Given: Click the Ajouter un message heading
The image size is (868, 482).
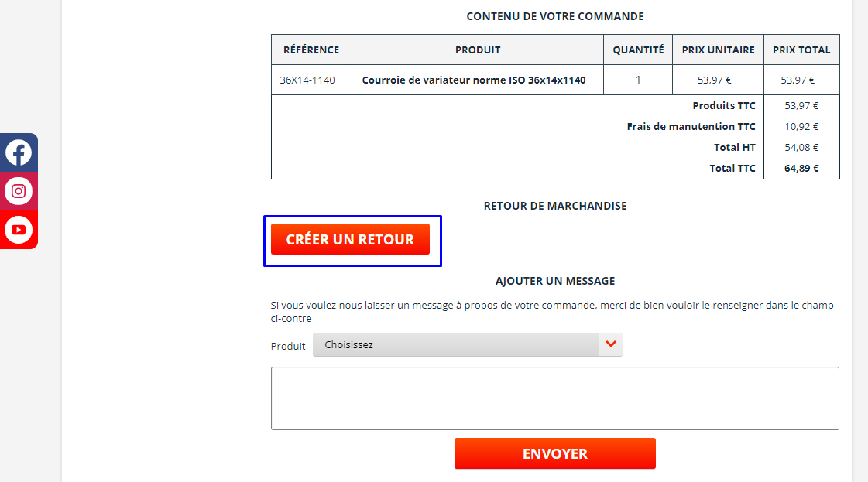Looking at the screenshot, I should click(x=555, y=281).
